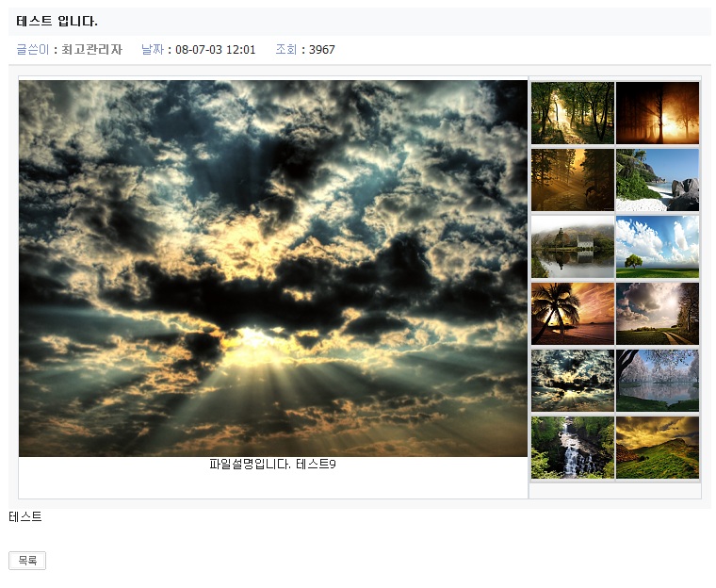
Task: Click the 날짜 label
Action: 153,49
